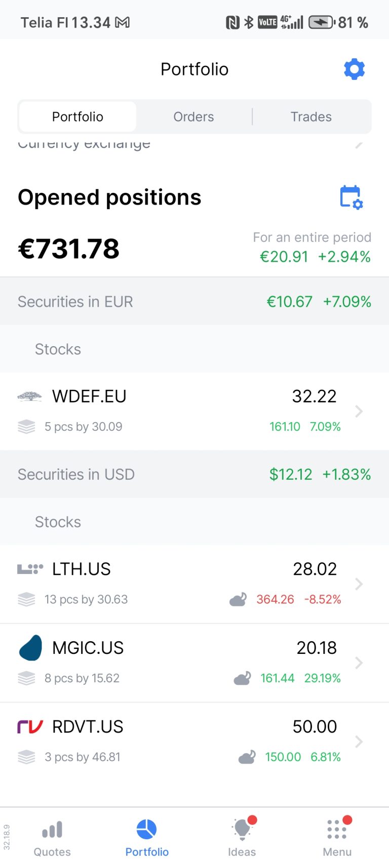Tap the calendar period settings icon
The image size is (389, 868).
click(351, 197)
